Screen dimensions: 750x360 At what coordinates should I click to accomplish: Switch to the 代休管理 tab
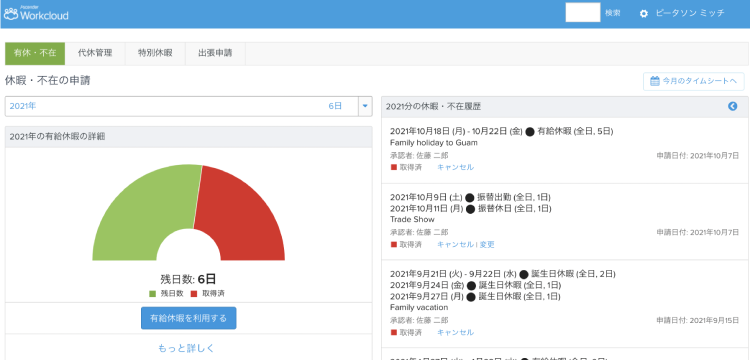pyautogui.click(x=95, y=53)
